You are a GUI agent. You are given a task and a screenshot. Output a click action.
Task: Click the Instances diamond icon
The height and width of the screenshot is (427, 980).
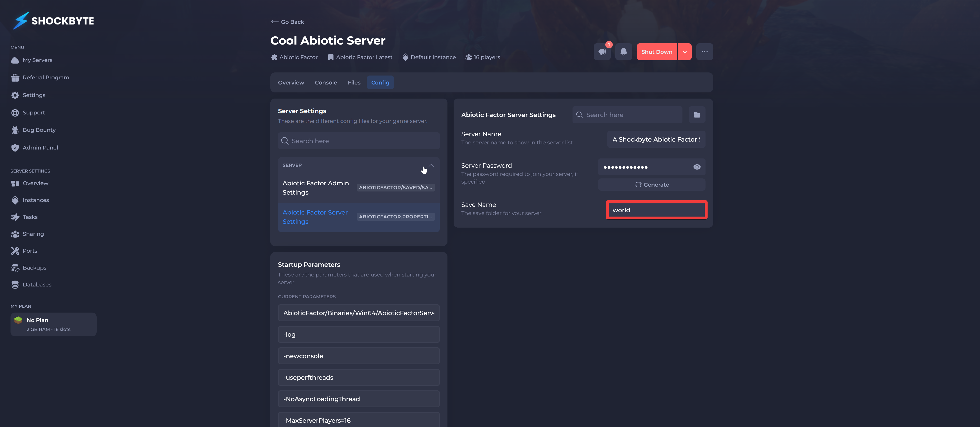pos(15,200)
